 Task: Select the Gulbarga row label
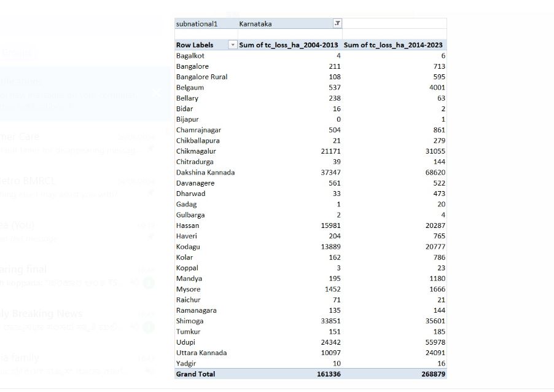[190, 215]
